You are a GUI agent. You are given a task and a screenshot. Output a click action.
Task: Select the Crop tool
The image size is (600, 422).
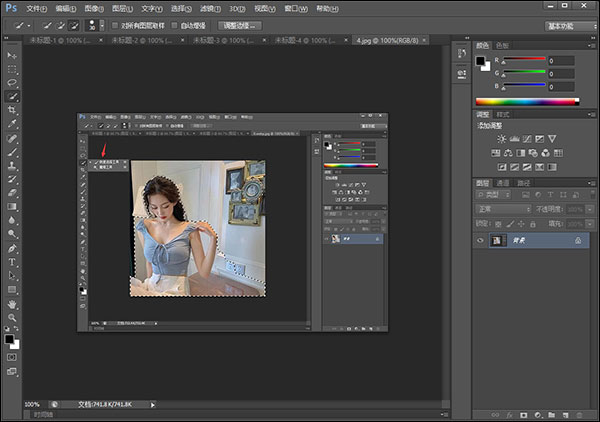click(12, 110)
